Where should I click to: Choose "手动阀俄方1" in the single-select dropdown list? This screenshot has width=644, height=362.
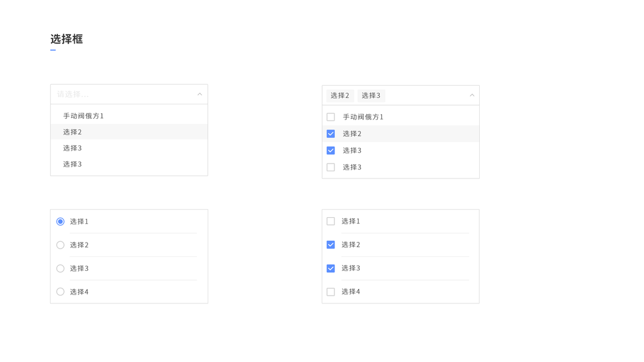(x=83, y=116)
